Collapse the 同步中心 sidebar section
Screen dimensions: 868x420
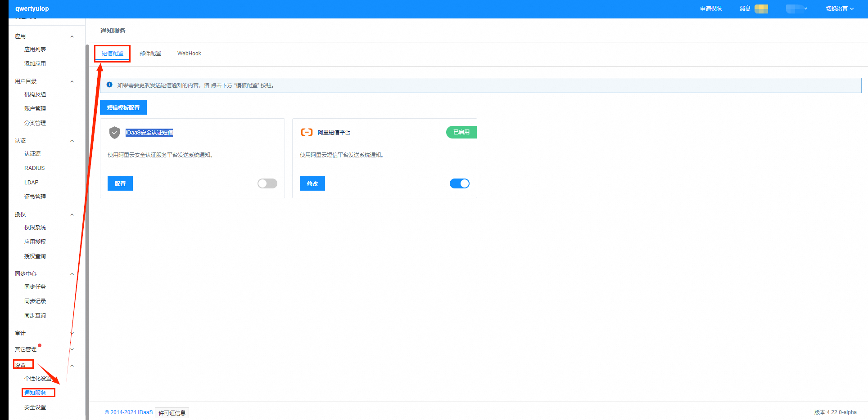pyautogui.click(x=72, y=274)
